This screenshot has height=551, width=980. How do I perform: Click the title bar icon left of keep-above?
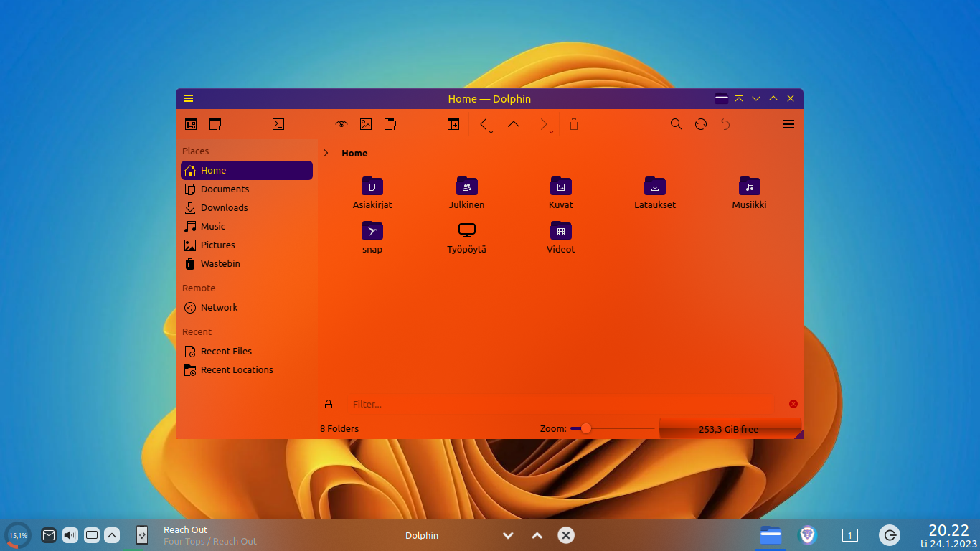722,98
